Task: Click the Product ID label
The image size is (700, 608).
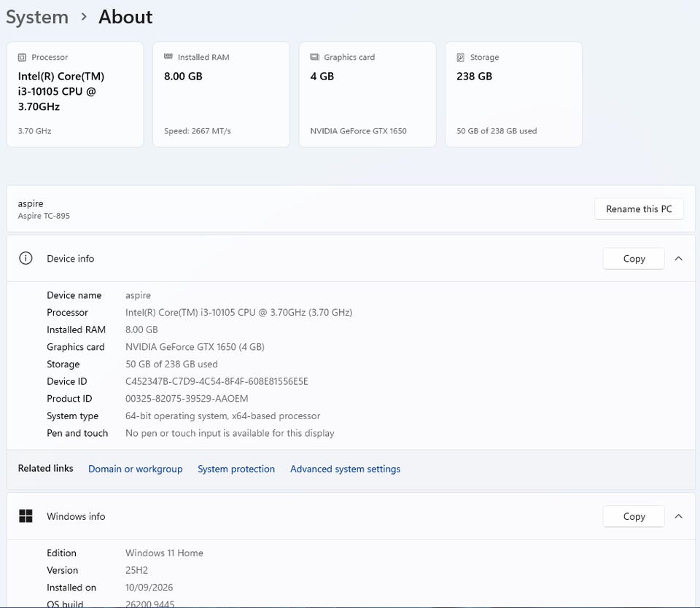Action: (x=69, y=398)
